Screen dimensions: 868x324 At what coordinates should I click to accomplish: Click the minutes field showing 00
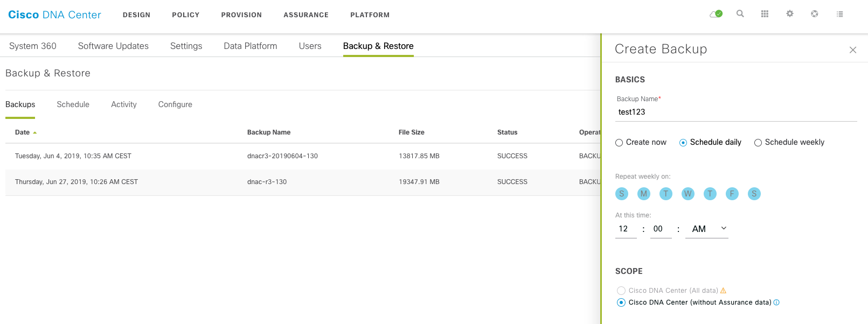pos(661,229)
